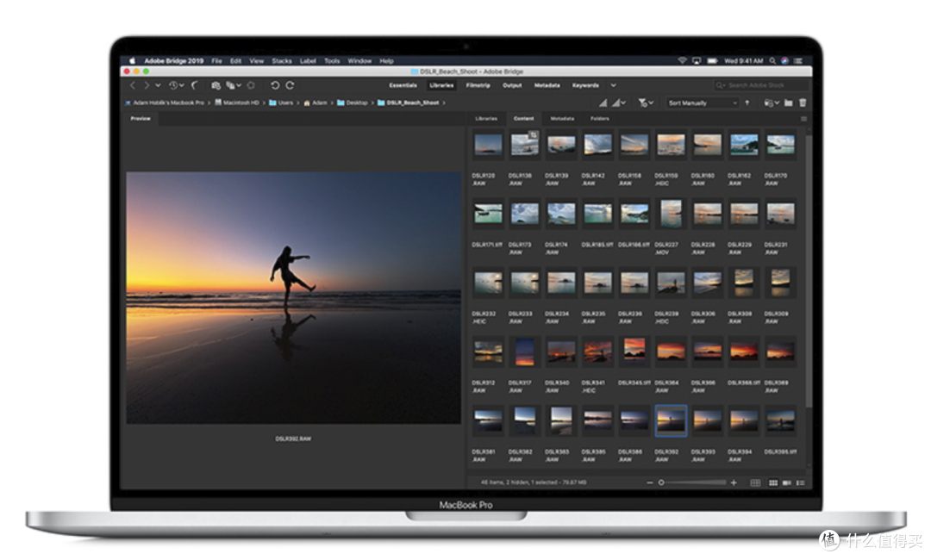Go forward with the right arrow button
The height and width of the screenshot is (560, 931).
coord(146,85)
